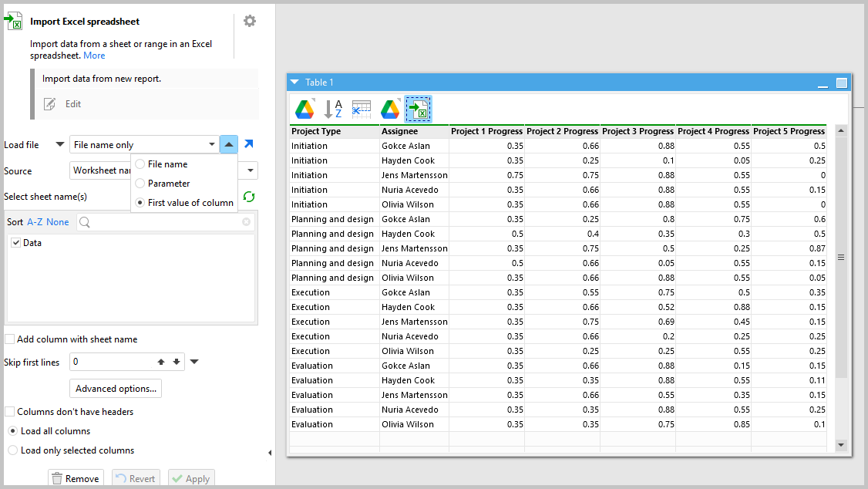Select the Project Type column header
868x489 pixels.
(335, 131)
